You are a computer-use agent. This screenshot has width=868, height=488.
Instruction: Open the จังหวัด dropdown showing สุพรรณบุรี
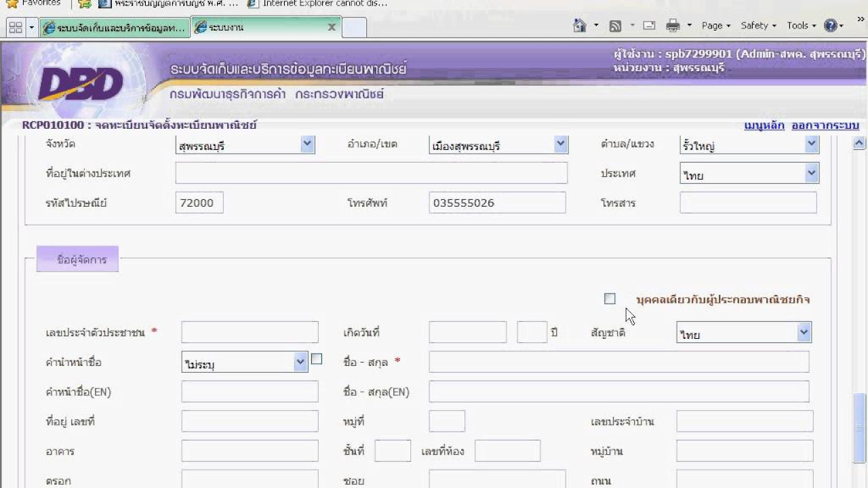(245, 144)
